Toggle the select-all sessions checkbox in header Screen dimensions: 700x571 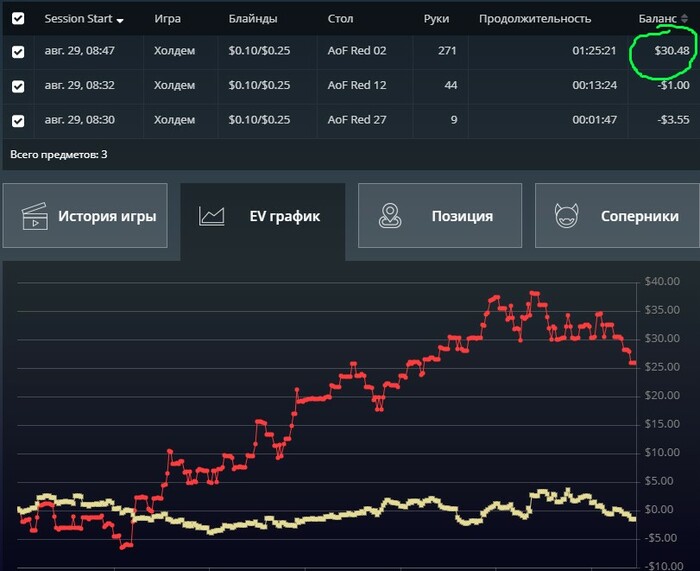click(18, 19)
